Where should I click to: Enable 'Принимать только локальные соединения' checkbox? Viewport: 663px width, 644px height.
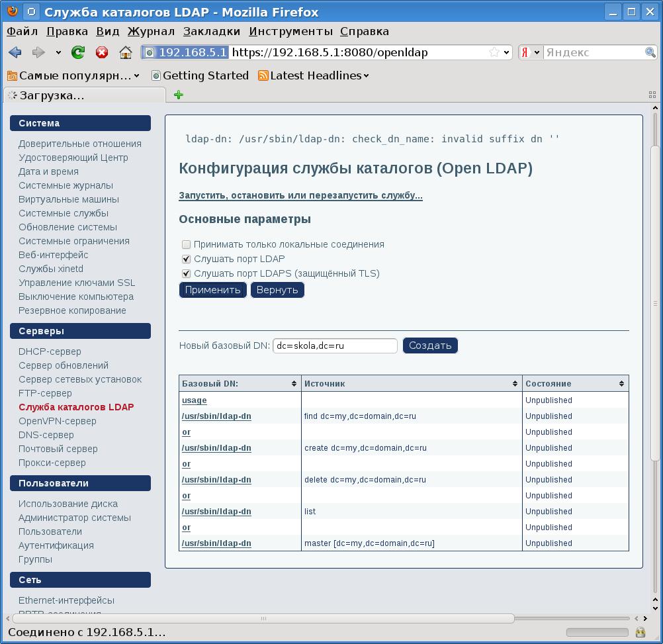tap(187, 244)
